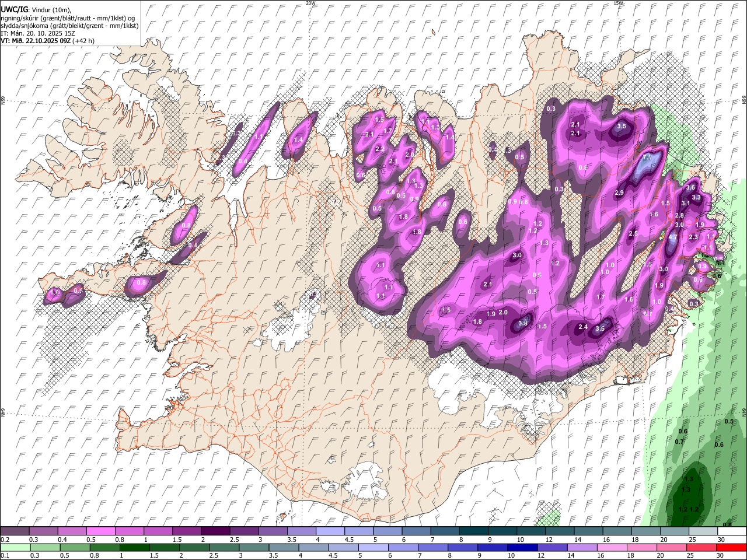
Task: Select the dark mauve snow swatch labeled 0.2
Action: tap(15, 531)
